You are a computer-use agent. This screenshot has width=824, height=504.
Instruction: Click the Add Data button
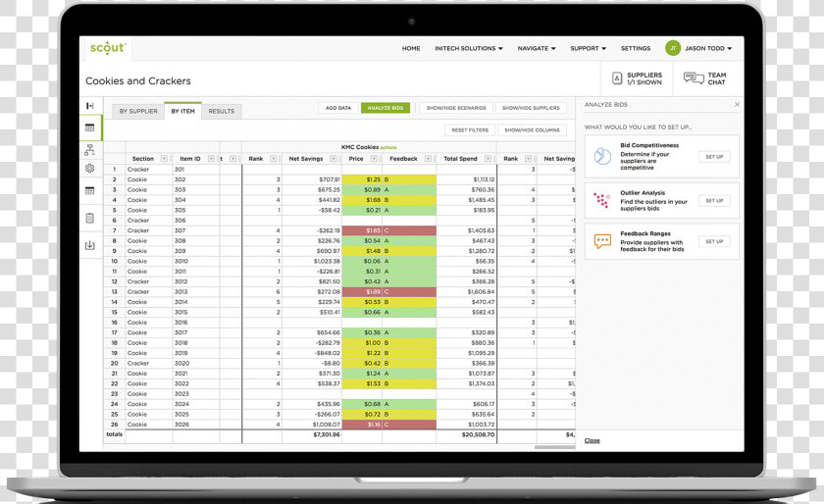tap(338, 108)
